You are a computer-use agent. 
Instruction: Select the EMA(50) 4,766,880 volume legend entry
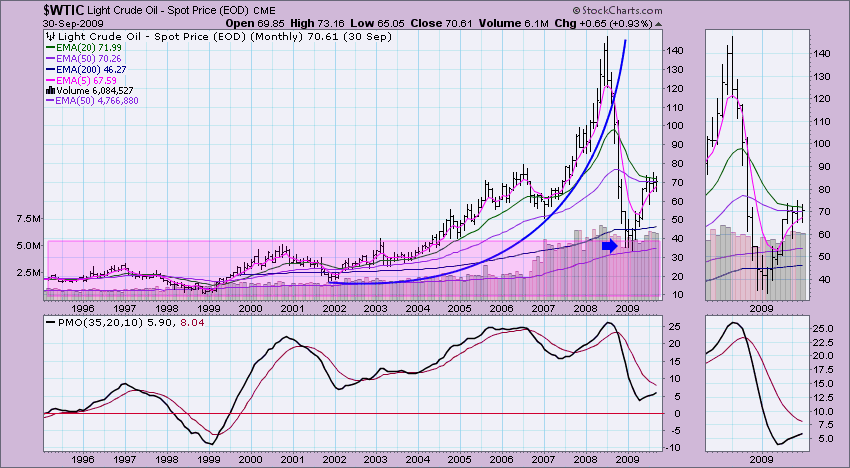[x=96, y=100]
